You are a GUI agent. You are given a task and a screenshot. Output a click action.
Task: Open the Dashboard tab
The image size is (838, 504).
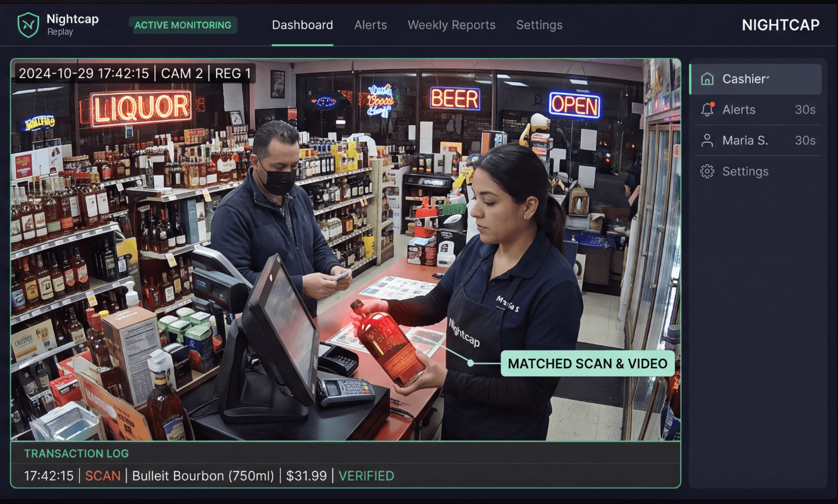coord(302,25)
